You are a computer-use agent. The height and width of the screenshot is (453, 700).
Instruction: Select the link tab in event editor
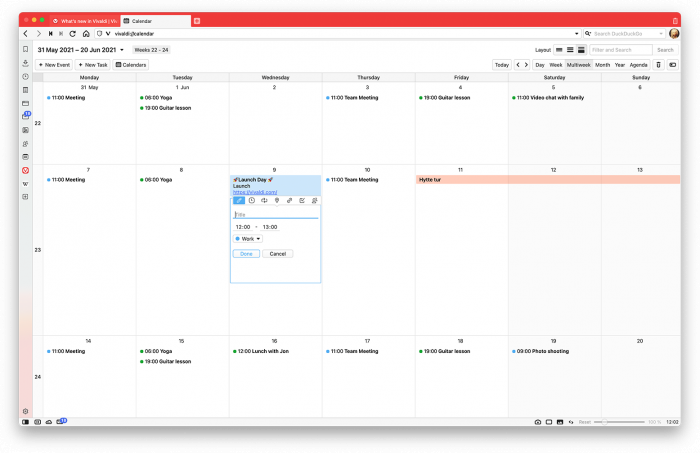pyautogui.click(x=289, y=200)
